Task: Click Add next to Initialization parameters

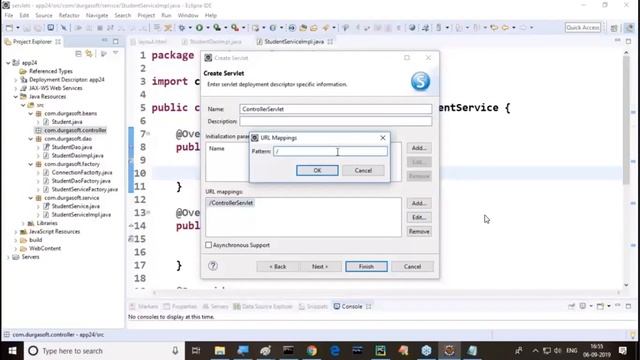Action: [419, 148]
